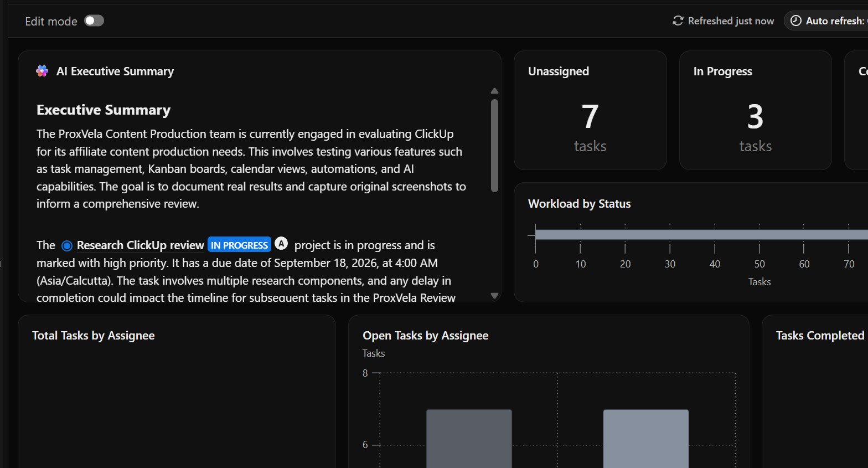Click the AI Executive Summary sparkle icon
Image resolution: width=868 pixels, height=468 pixels.
coord(42,71)
